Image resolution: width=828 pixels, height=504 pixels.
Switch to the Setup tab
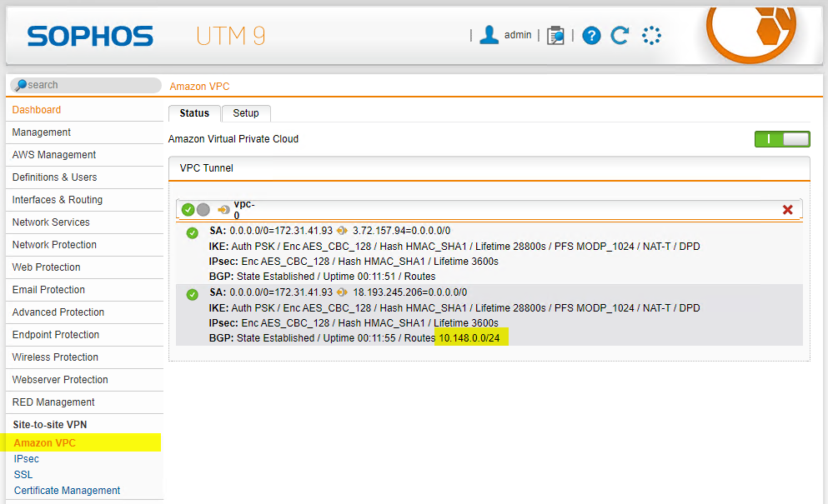tap(246, 113)
